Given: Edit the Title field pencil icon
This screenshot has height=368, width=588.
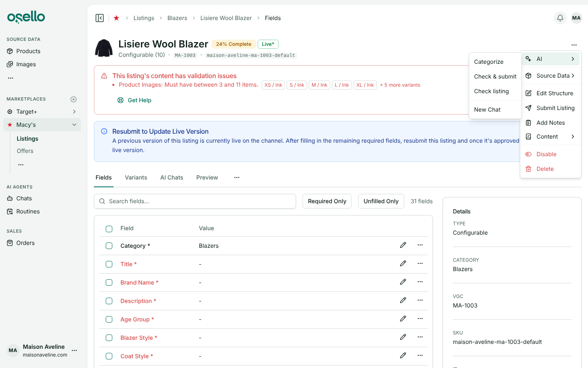Looking at the screenshot, I should 403,263.
